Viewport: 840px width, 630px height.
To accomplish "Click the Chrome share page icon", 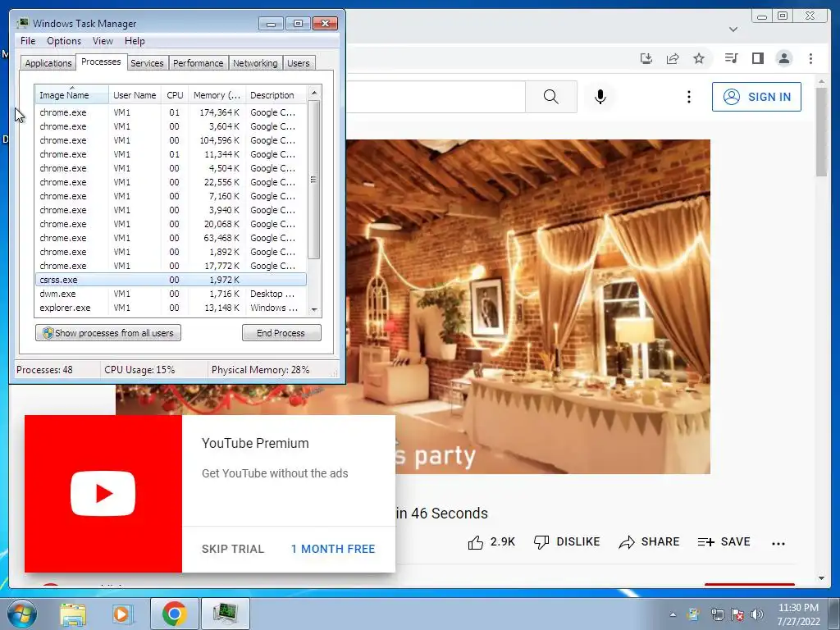I will pos(673,58).
